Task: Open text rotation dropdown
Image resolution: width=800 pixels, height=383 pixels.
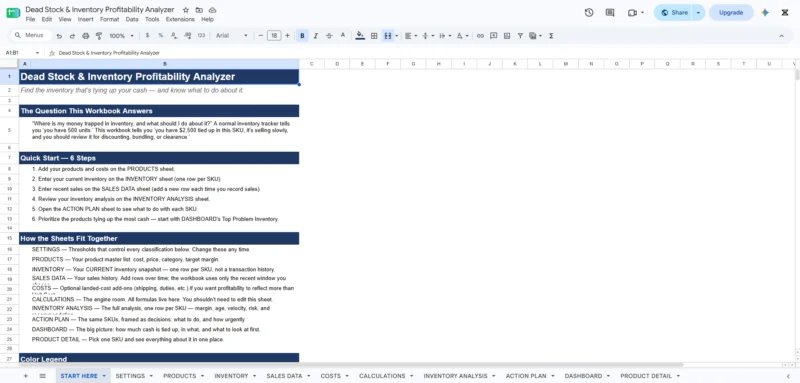Action: (x=462, y=36)
